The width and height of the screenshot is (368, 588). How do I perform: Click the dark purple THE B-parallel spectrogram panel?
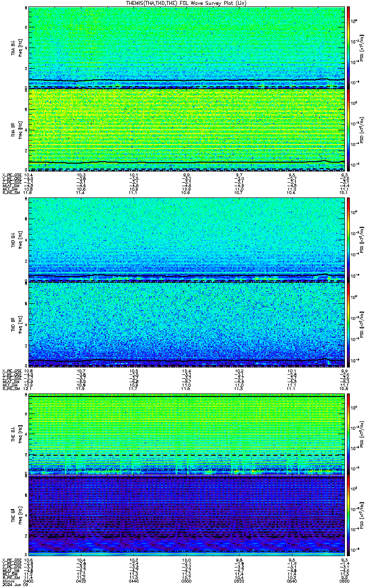click(x=186, y=514)
